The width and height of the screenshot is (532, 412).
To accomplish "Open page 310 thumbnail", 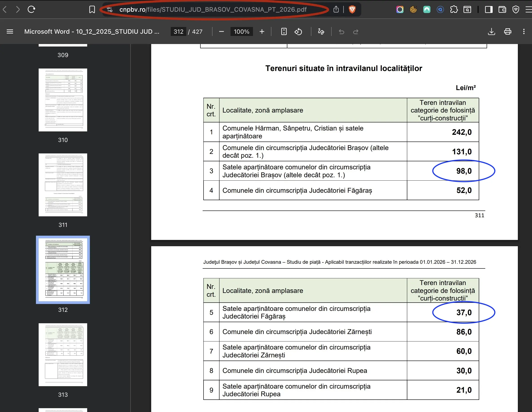I will click(63, 100).
